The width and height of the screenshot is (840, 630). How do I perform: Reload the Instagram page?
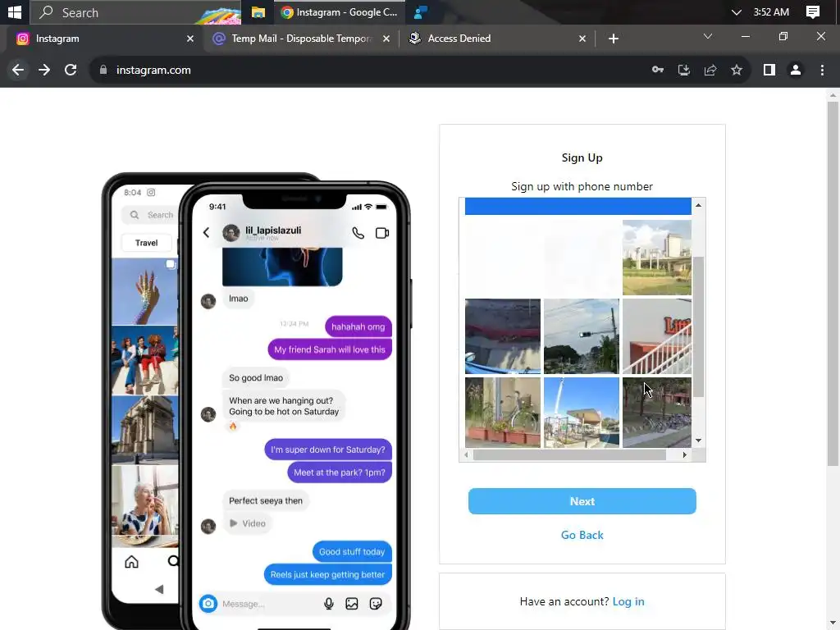[x=71, y=70]
